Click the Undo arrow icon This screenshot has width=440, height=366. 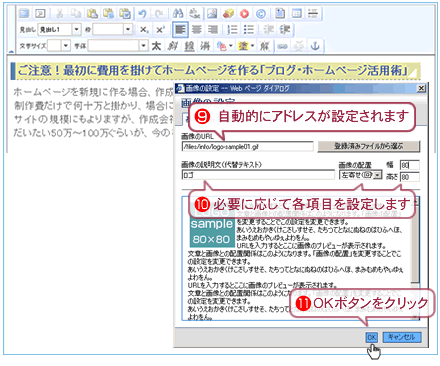tap(143, 14)
